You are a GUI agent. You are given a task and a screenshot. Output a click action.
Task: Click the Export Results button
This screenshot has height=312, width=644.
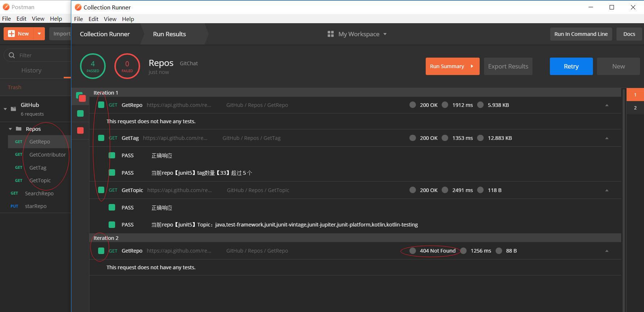click(x=508, y=66)
